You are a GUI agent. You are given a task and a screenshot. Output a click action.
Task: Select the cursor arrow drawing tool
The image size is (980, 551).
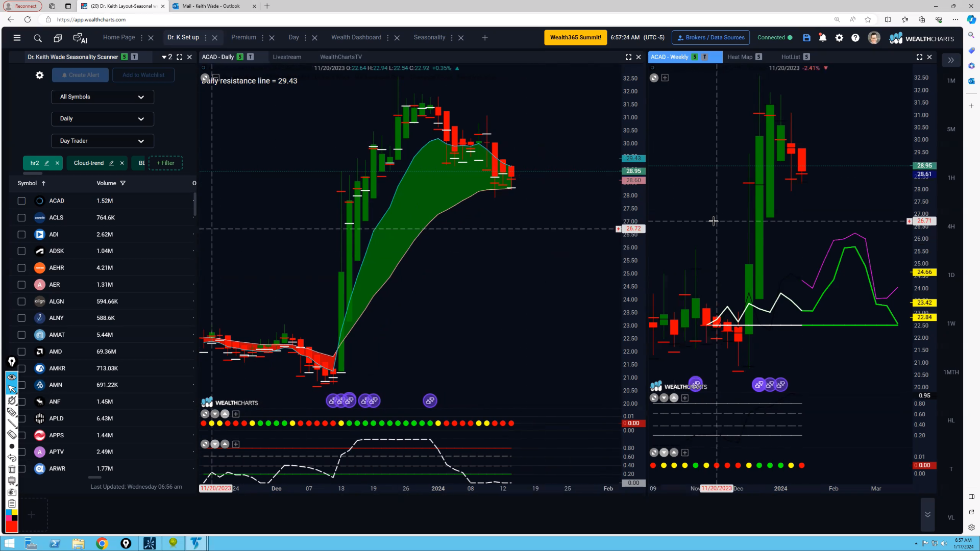12,389
